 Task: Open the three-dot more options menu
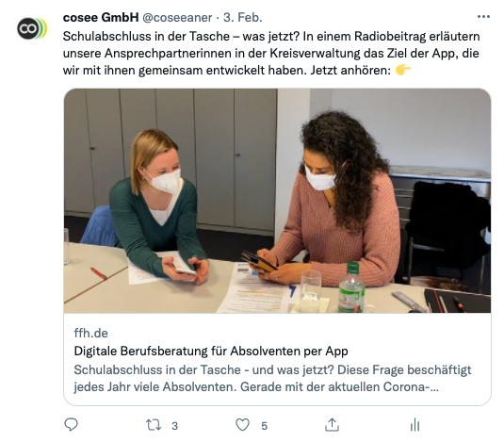click(x=483, y=17)
